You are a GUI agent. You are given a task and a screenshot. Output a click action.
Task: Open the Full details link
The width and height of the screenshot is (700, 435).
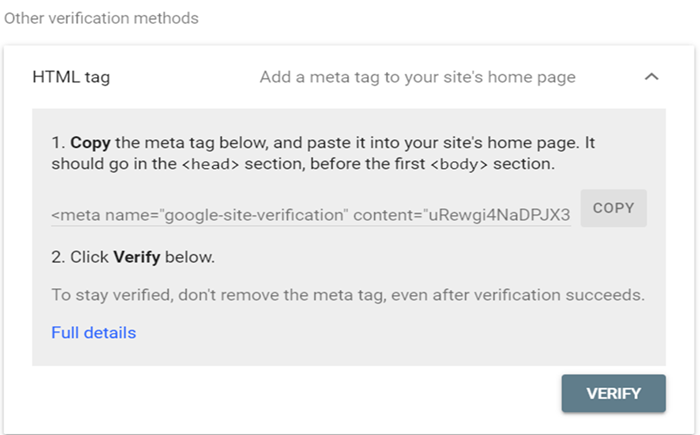tap(93, 332)
